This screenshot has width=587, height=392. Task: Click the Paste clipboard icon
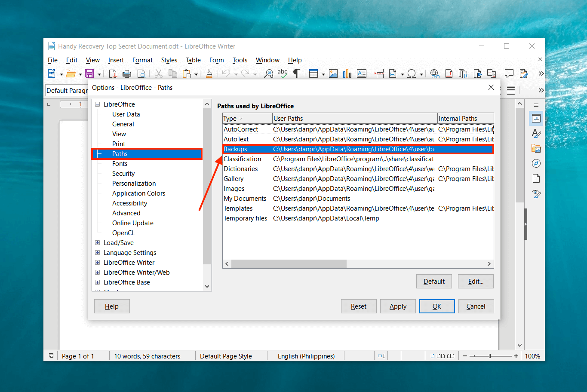point(187,73)
